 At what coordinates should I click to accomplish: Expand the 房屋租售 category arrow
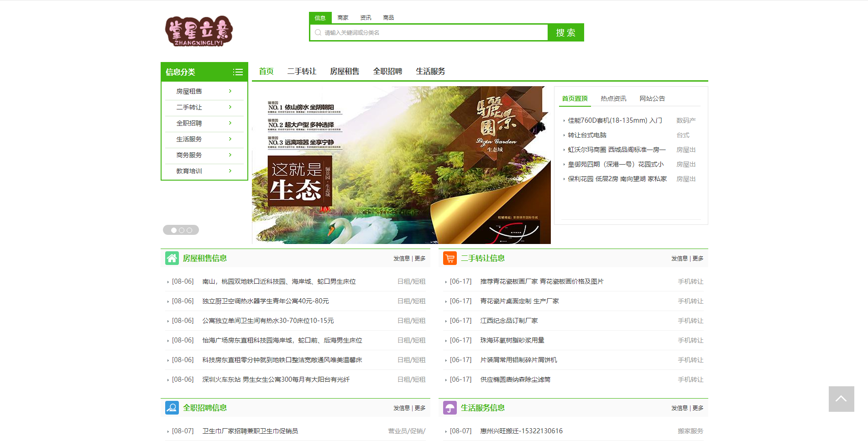(230, 91)
